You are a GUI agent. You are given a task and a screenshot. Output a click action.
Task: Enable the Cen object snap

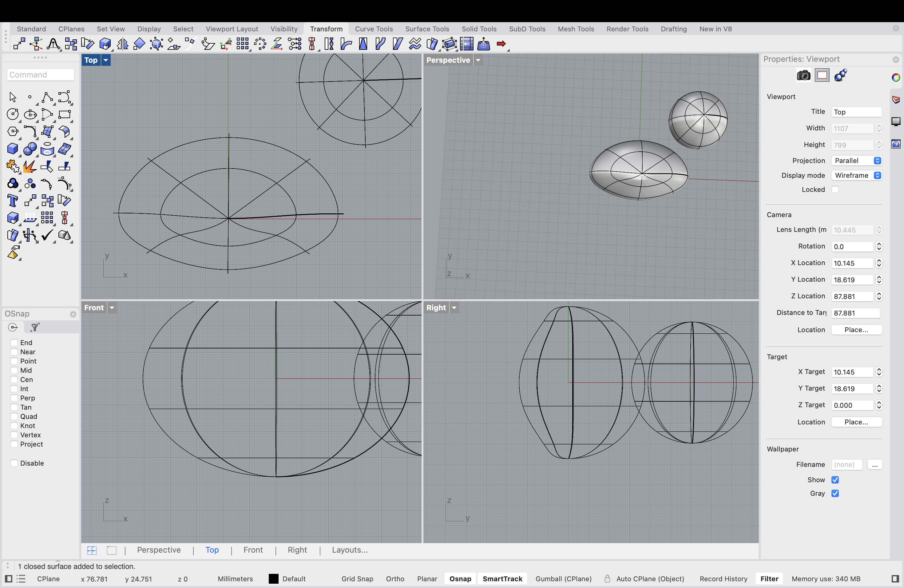(14, 379)
